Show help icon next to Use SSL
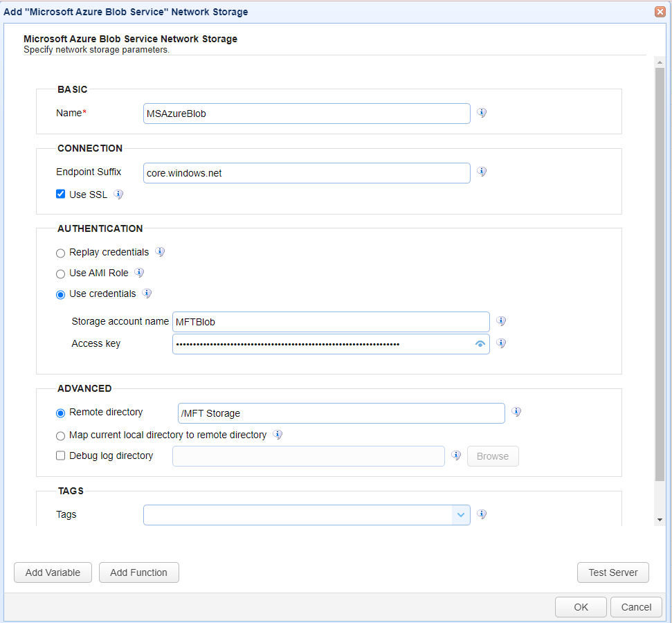 tap(118, 195)
